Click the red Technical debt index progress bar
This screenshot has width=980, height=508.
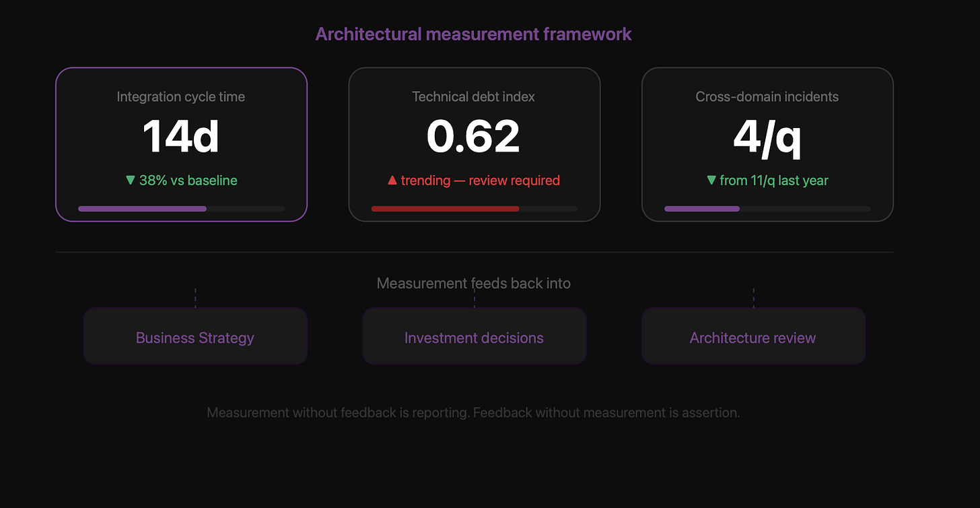click(474, 209)
